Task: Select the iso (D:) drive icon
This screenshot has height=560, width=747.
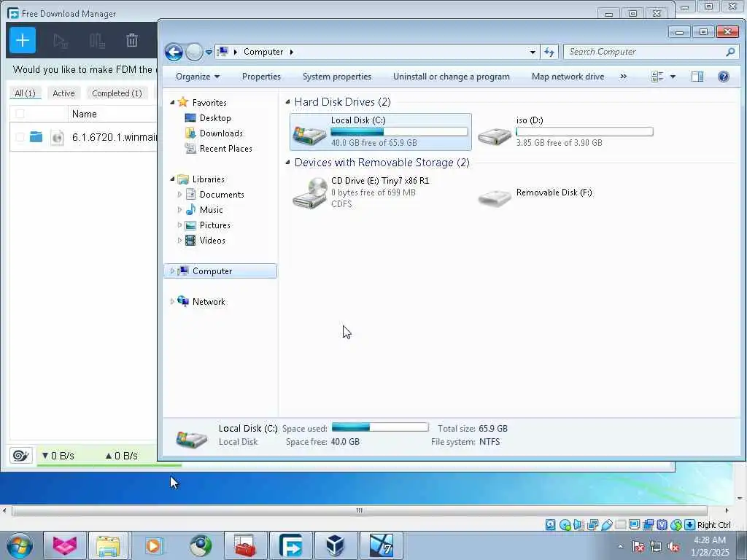Action: [495, 136]
